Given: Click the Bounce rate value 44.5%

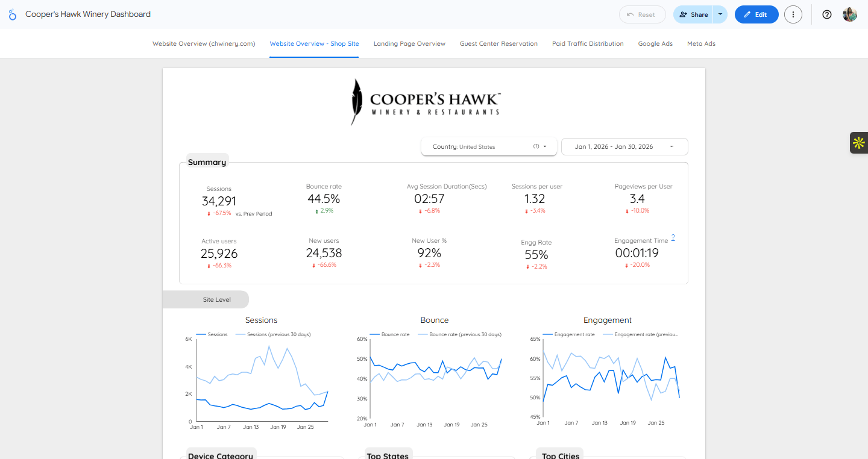Looking at the screenshot, I should pos(324,199).
